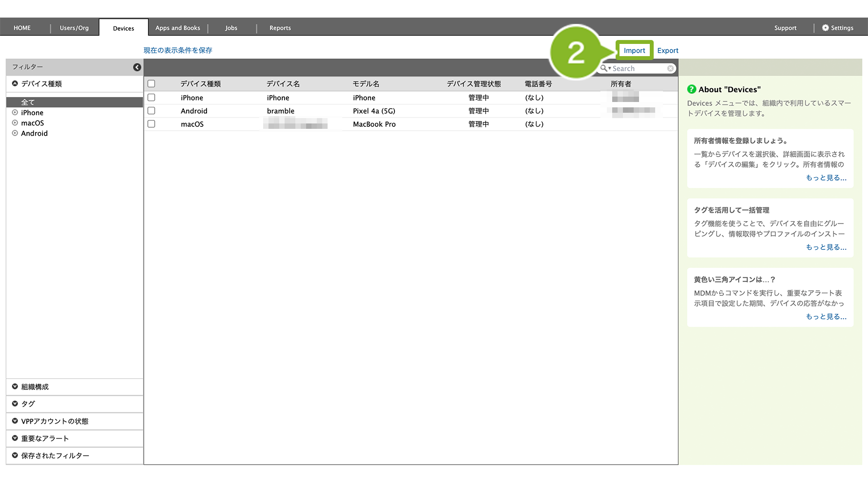
Task: Select the macOS filter bullet icon
Action: [15, 123]
